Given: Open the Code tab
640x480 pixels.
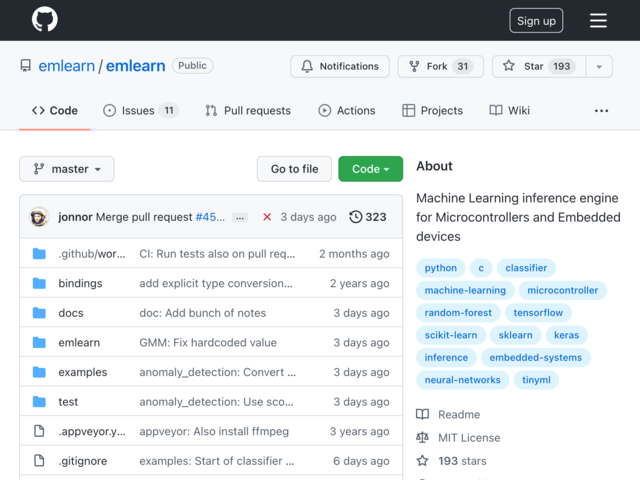Looking at the screenshot, I should (55, 111).
